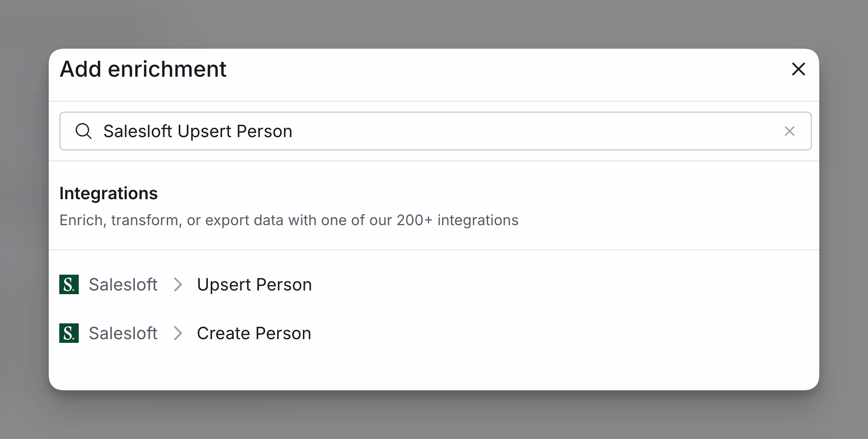Close the Add enrichment dialog
868x439 pixels.
tap(798, 69)
